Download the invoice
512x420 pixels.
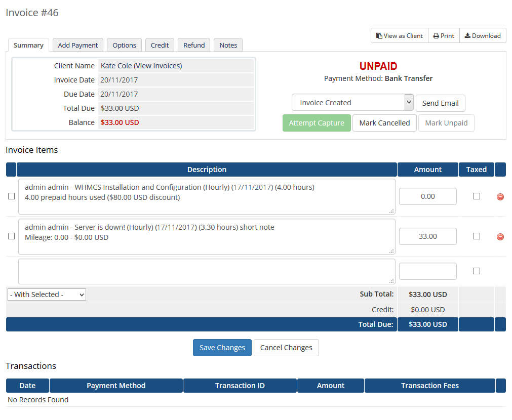click(483, 35)
